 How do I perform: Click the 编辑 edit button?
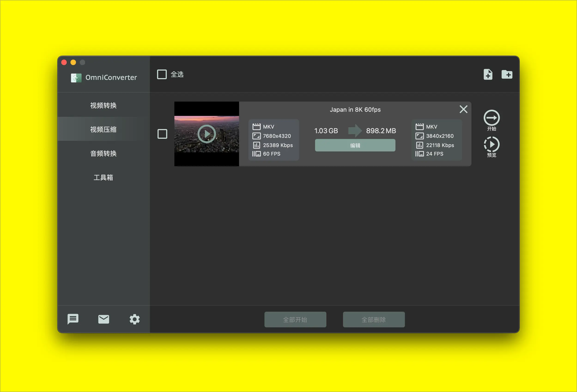tap(355, 145)
